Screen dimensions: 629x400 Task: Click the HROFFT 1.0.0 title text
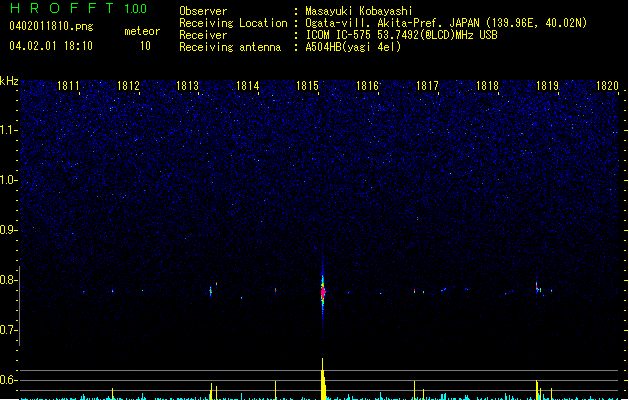(78, 8)
